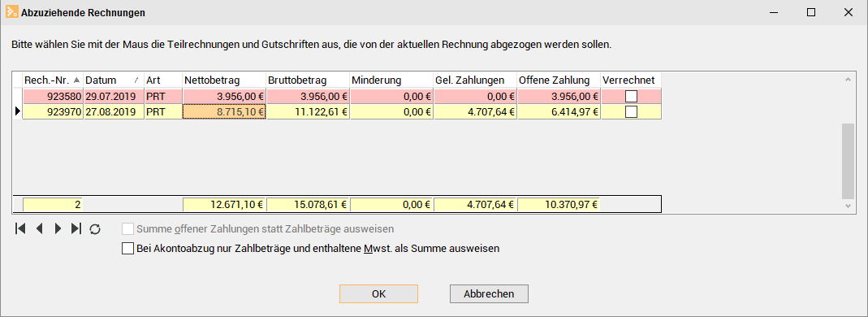Click the vertical scrollbar thumb
The width and height of the screenshot is (868, 317).
848,161
